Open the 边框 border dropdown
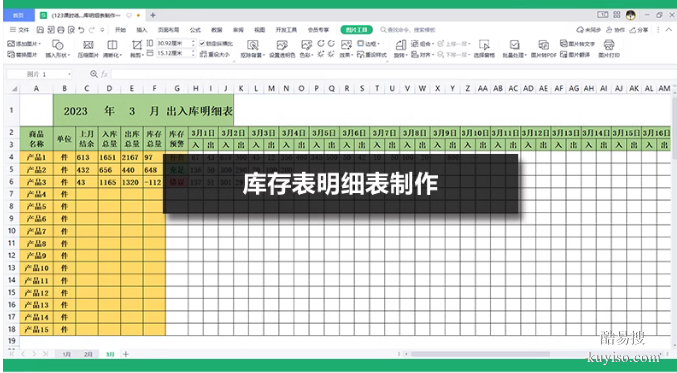 point(368,44)
